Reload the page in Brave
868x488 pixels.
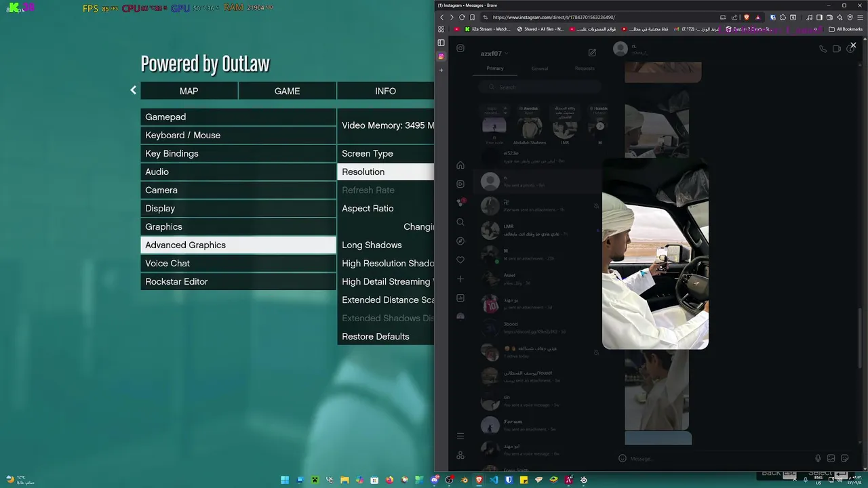[x=462, y=17]
